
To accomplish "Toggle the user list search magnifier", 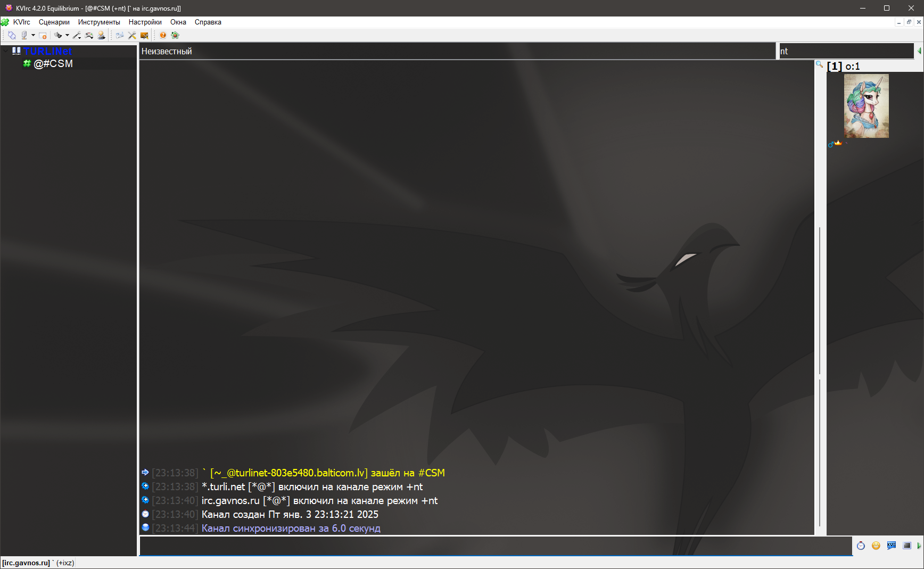I will point(820,64).
